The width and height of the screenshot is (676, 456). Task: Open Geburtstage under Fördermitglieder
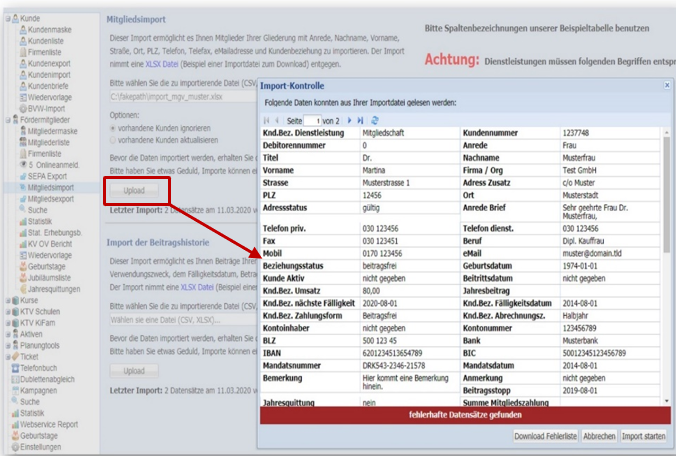(x=43, y=266)
